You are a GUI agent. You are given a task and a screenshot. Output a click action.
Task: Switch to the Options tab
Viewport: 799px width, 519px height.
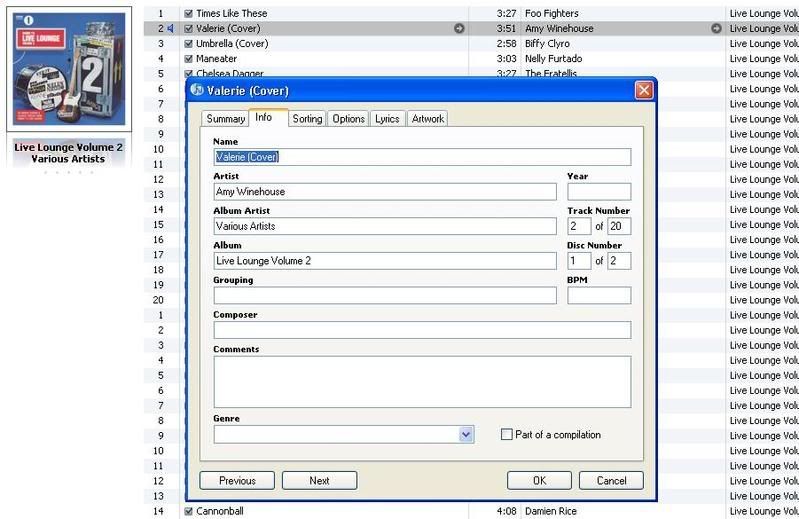coord(349,119)
